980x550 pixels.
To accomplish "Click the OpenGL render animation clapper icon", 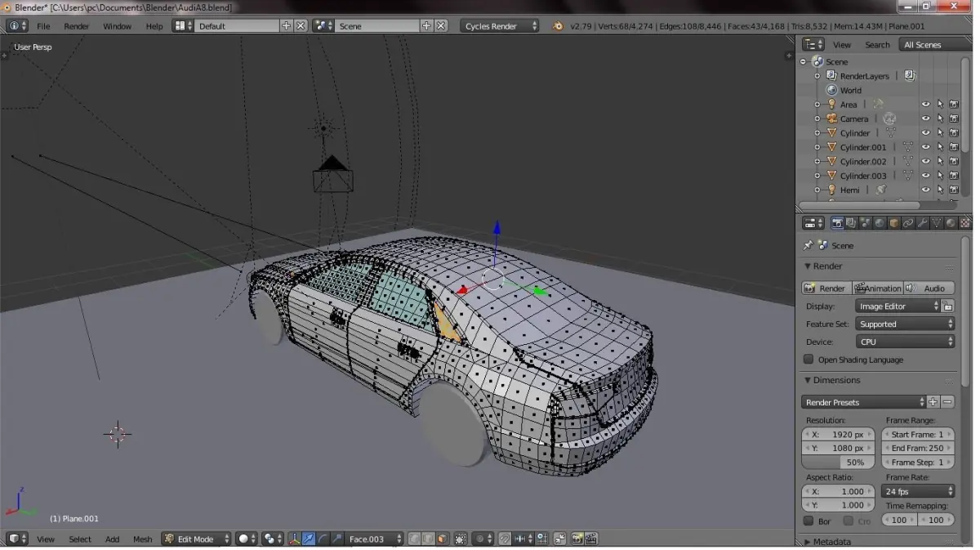I will coord(591,539).
